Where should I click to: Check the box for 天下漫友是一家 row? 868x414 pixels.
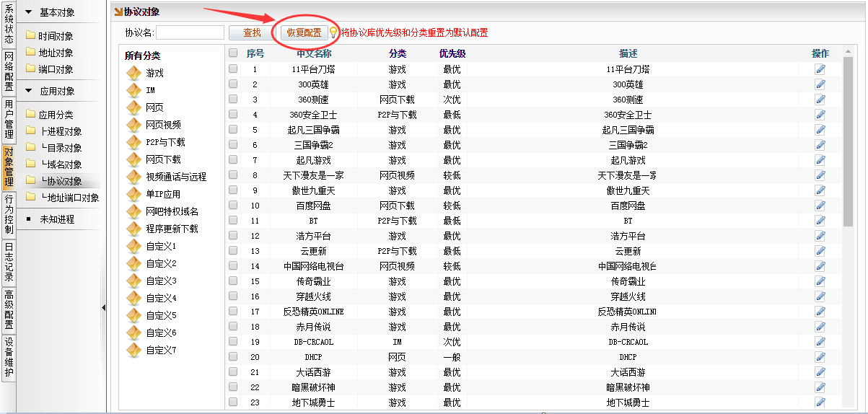point(233,175)
